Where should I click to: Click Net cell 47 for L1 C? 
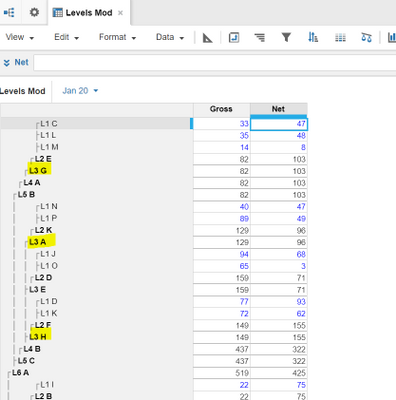pos(279,124)
